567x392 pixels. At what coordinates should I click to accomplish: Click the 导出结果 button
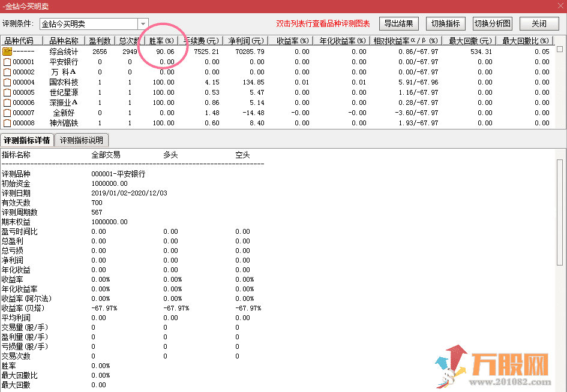point(398,24)
